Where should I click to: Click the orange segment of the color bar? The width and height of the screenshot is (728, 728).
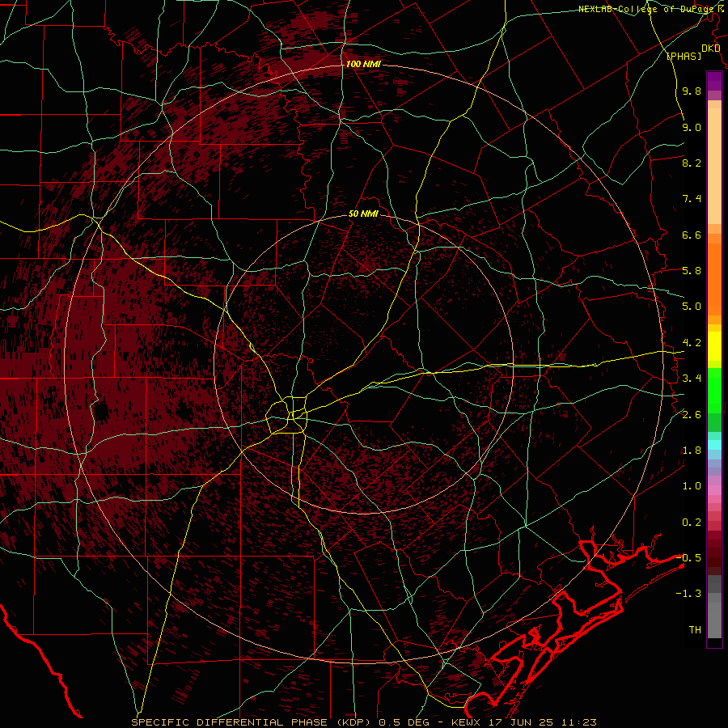(x=714, y=278)
